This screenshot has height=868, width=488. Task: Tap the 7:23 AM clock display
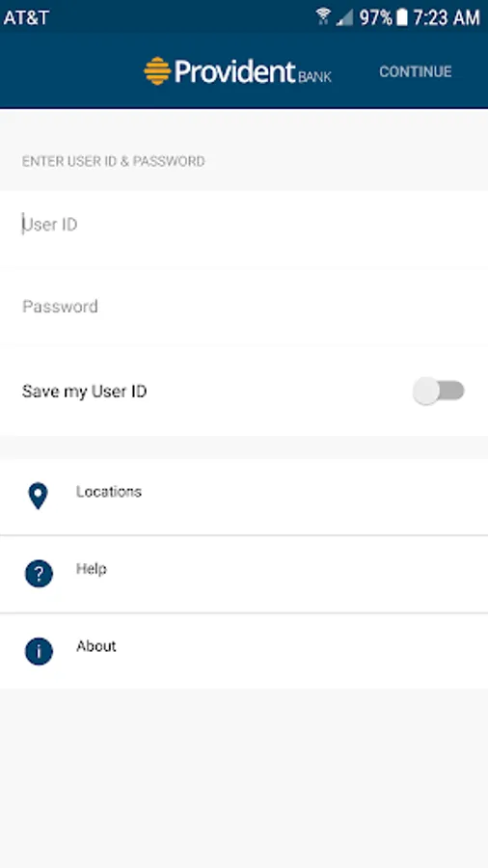click(x=446, y=17)
